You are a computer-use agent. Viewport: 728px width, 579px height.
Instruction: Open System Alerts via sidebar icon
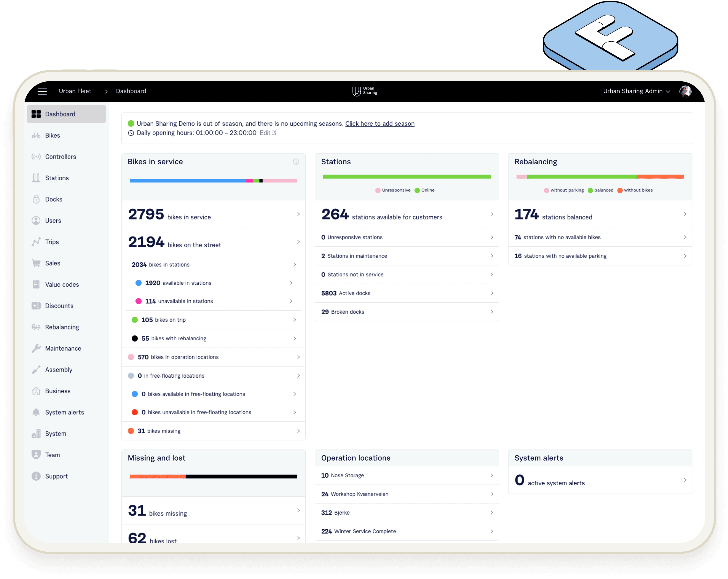[x=36, y=413]
